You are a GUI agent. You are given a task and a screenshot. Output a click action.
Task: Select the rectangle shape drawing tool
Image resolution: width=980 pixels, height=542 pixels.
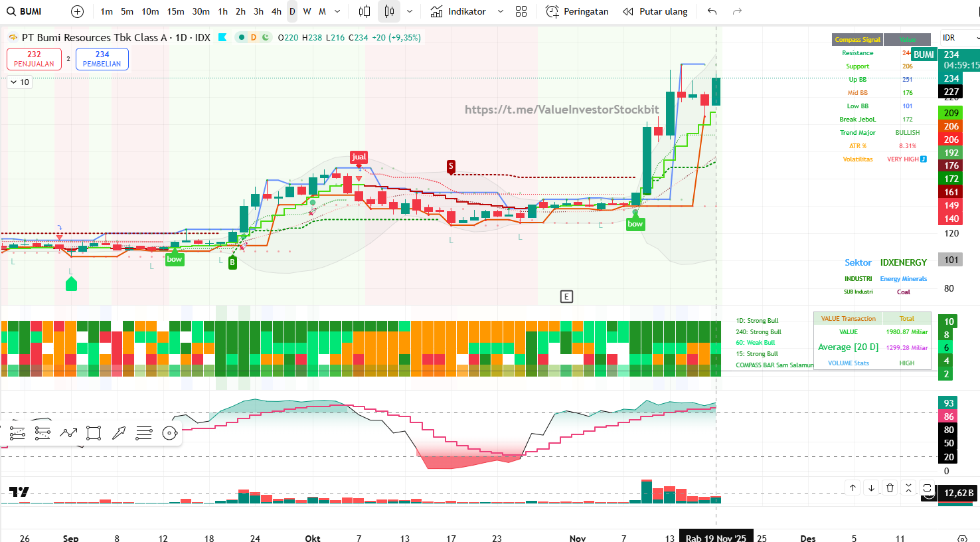coord(94,433)
